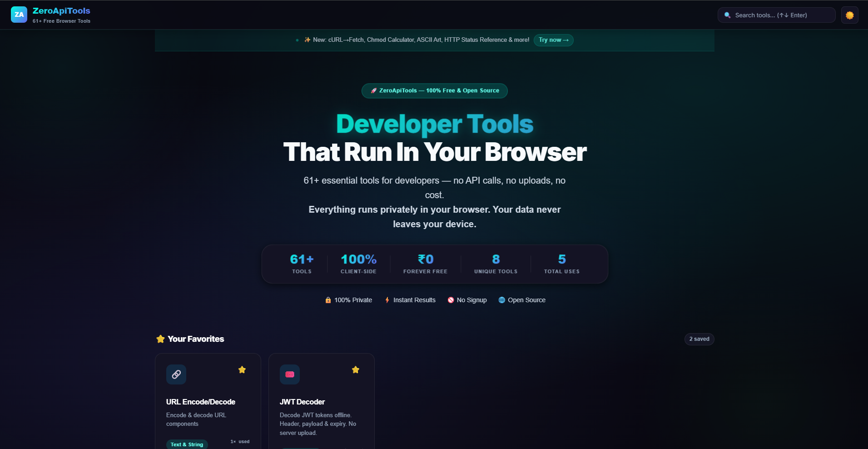Open the JWT Decoder tool card

click(322, 401)
